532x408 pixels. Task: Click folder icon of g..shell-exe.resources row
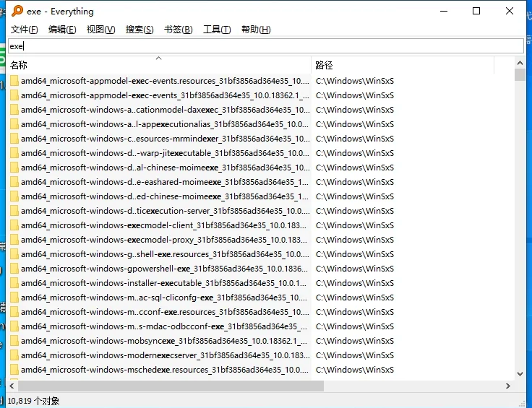(14, 254)
